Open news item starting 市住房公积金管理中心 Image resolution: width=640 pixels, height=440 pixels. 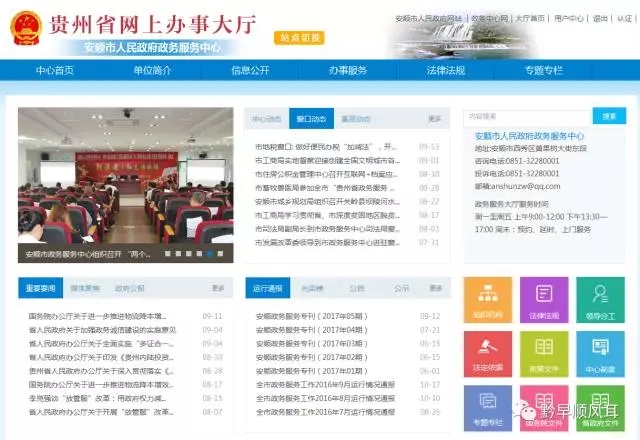327,174
